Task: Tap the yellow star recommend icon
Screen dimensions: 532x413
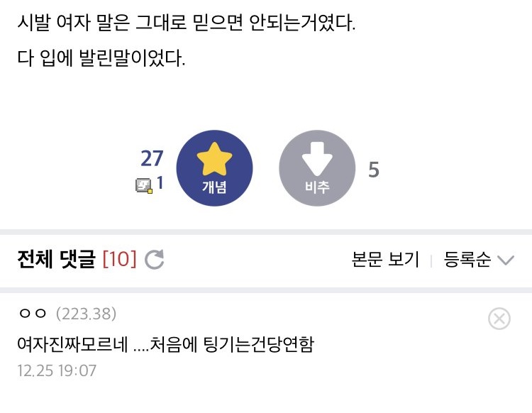Action: tap(214, 159)
